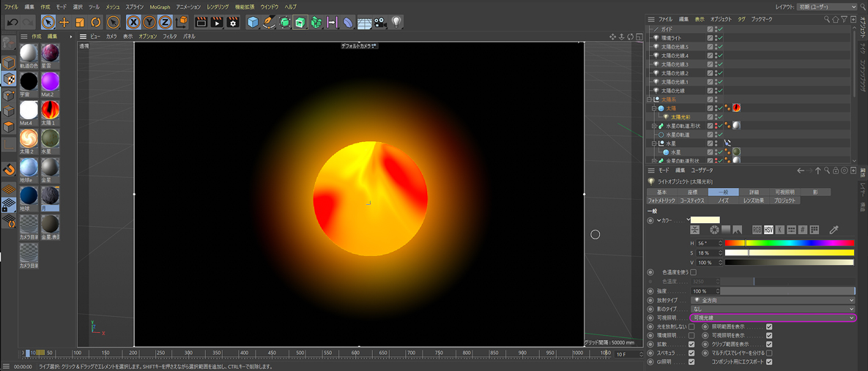Switch color mode to RGB

point(757,230)
